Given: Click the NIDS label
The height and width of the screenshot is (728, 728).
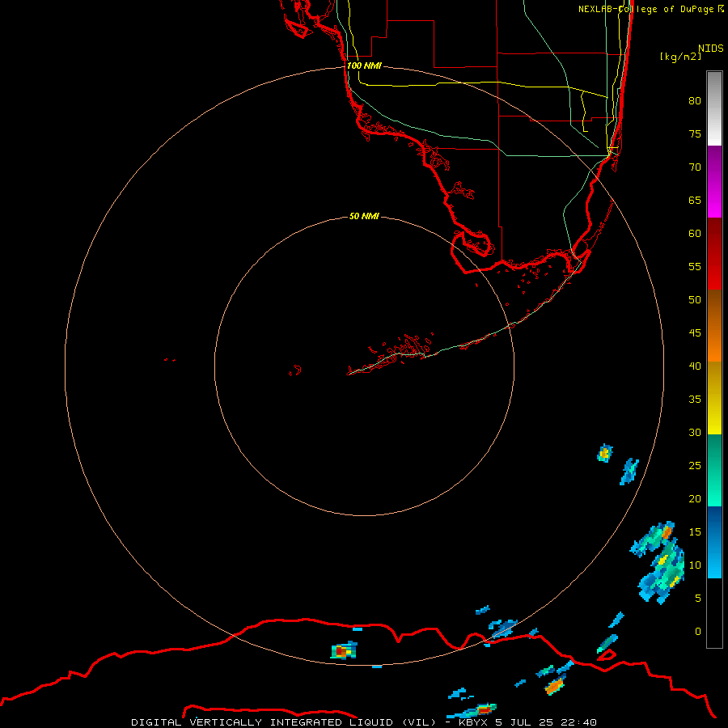Looking at the screenshot, I should point(711,49).
